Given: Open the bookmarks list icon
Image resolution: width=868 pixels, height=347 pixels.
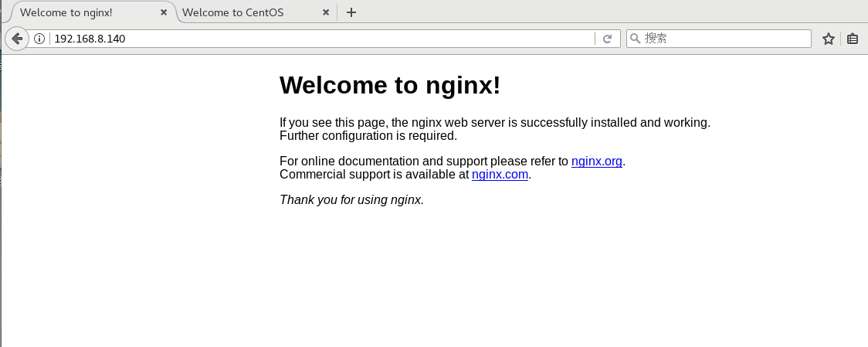Looking at the screenshot, I should (x=853, y=38).
